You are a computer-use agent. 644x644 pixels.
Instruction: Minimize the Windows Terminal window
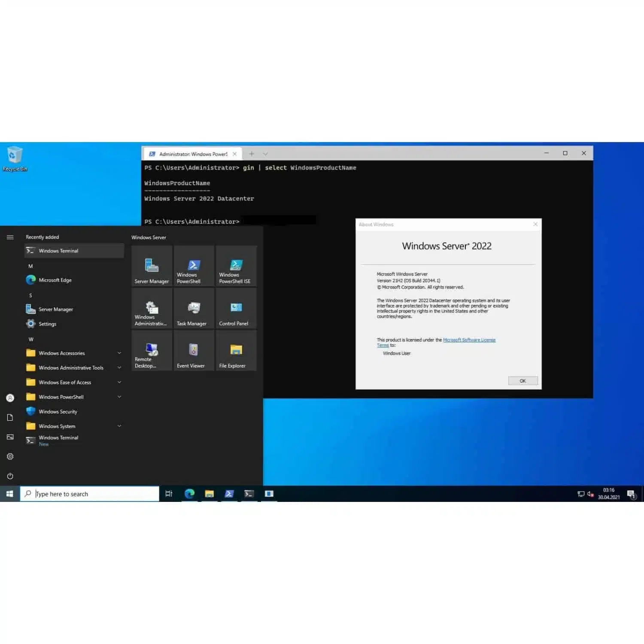(x=547, y=153)
